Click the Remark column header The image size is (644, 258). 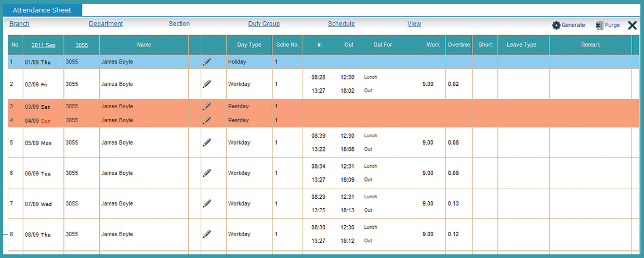[591, 45]
